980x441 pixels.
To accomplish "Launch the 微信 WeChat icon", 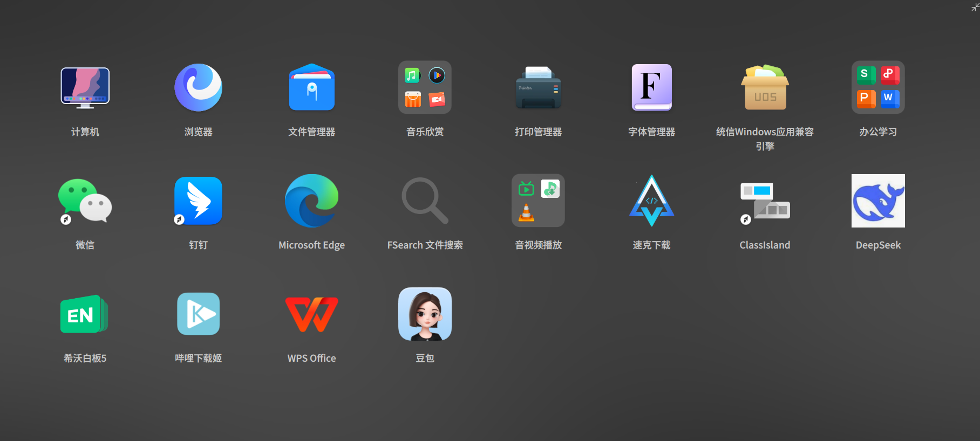I will 85,201.
